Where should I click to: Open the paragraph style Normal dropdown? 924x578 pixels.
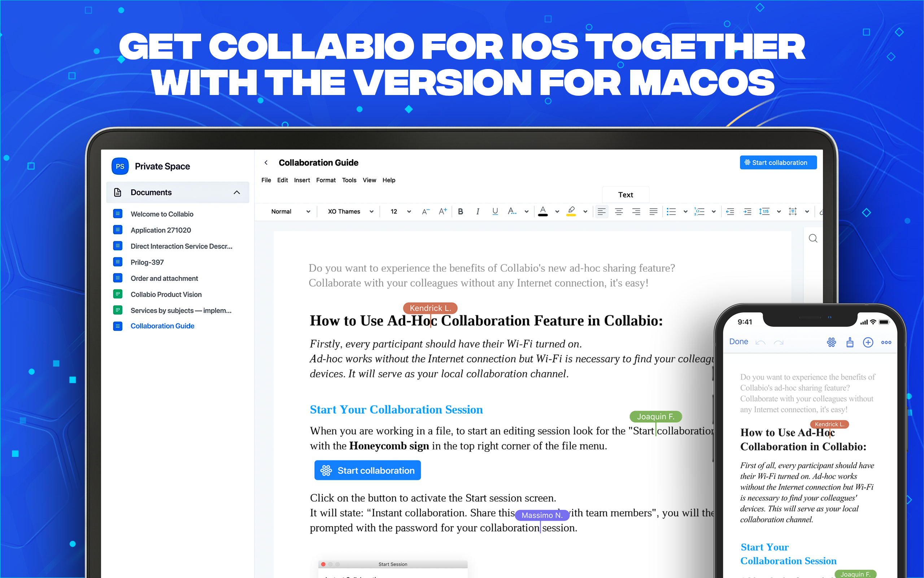coord(290,211)
